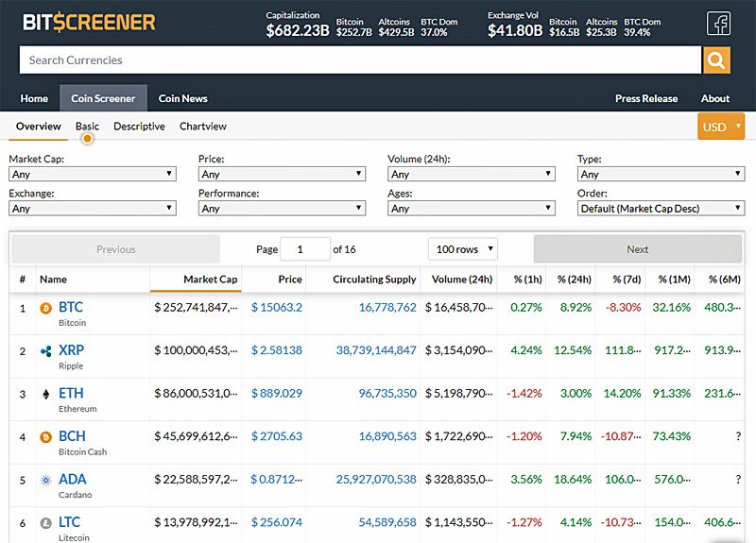Viewport: 756px width, 543px height.
Task: Open the About menu item
Action: click(715, 98)
